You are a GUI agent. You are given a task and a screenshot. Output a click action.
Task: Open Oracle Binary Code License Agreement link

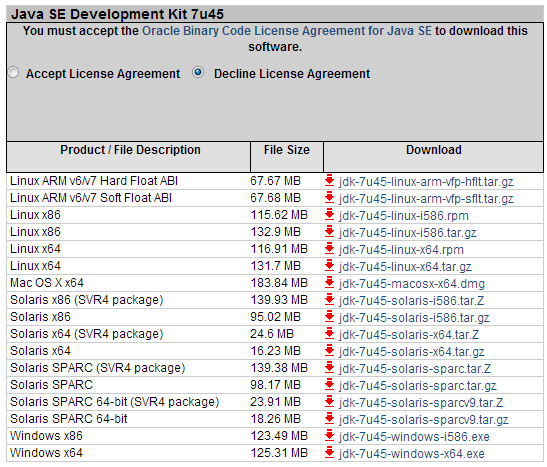pos(287,31)
